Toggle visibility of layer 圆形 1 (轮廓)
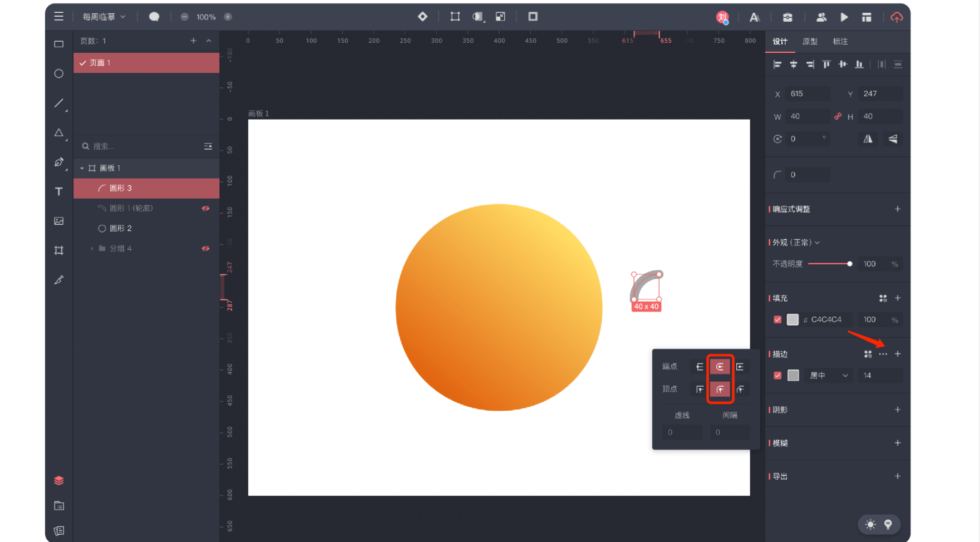This screenshot has width=980, height=542. [206, 208]
